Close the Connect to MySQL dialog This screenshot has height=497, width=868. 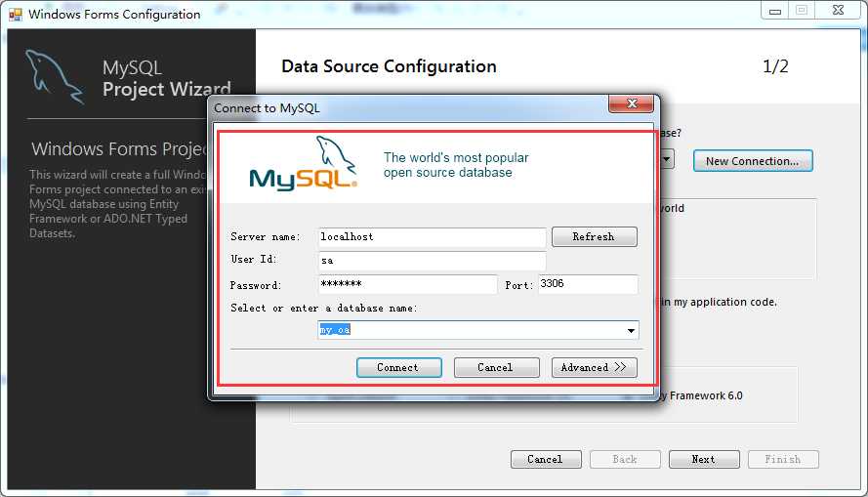pos(631,104)
